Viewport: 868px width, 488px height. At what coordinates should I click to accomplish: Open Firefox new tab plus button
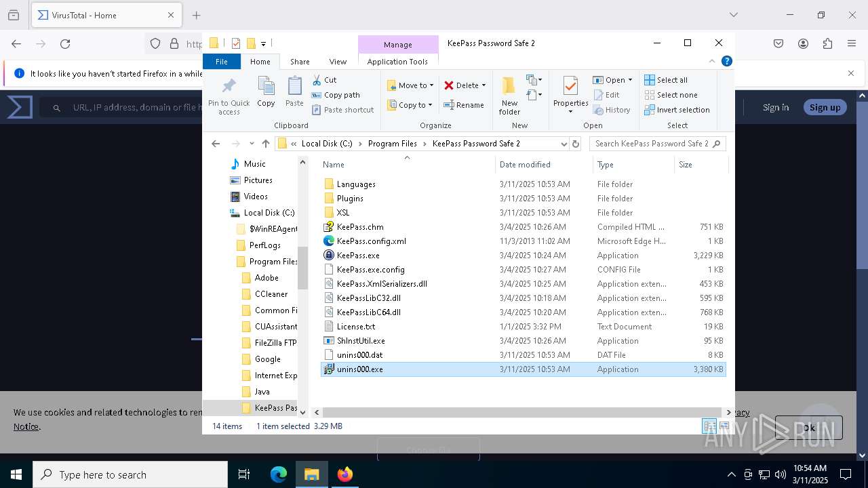196,15
